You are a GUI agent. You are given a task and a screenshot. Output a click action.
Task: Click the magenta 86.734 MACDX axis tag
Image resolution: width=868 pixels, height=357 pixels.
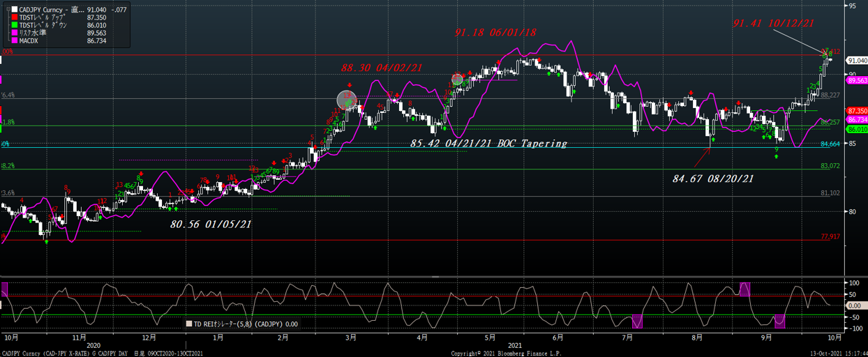[x=856, y=121]
